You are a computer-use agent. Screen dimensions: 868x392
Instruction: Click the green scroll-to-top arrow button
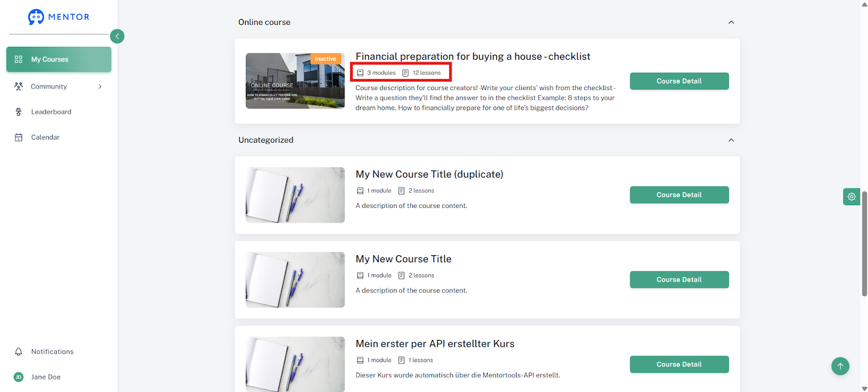tap(840, 366)
